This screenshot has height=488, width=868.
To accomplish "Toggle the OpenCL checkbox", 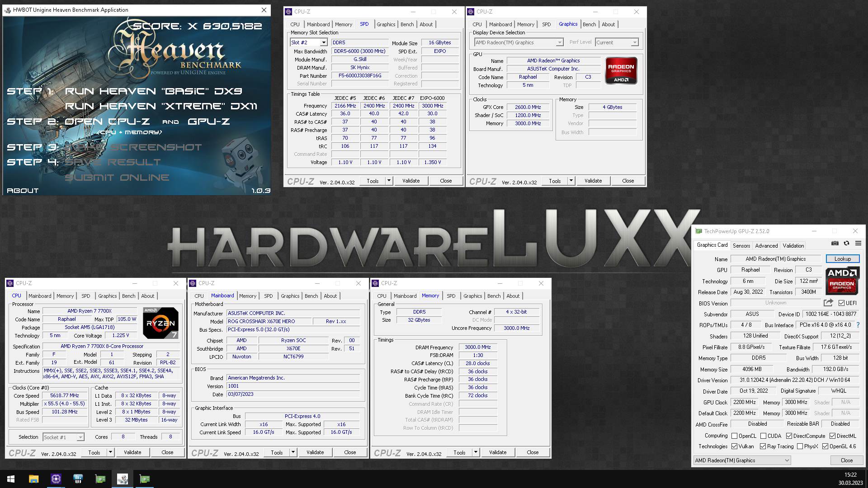I will 734,436.
